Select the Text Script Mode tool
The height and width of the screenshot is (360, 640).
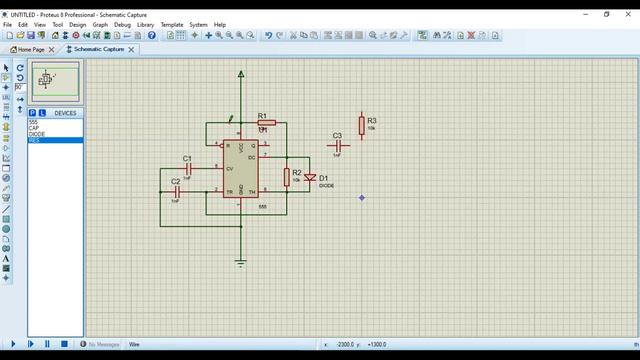[x=6, y=107]
